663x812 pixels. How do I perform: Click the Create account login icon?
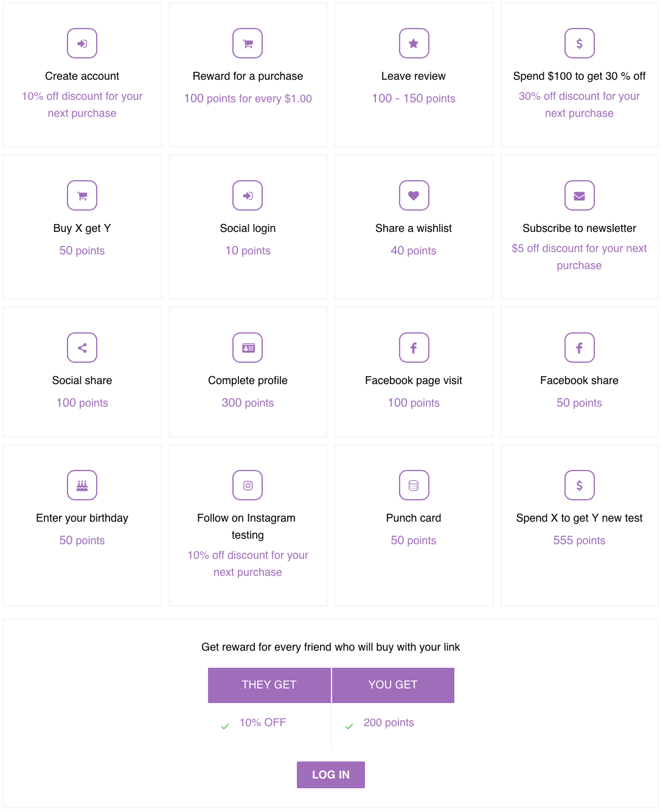point(82,43)
